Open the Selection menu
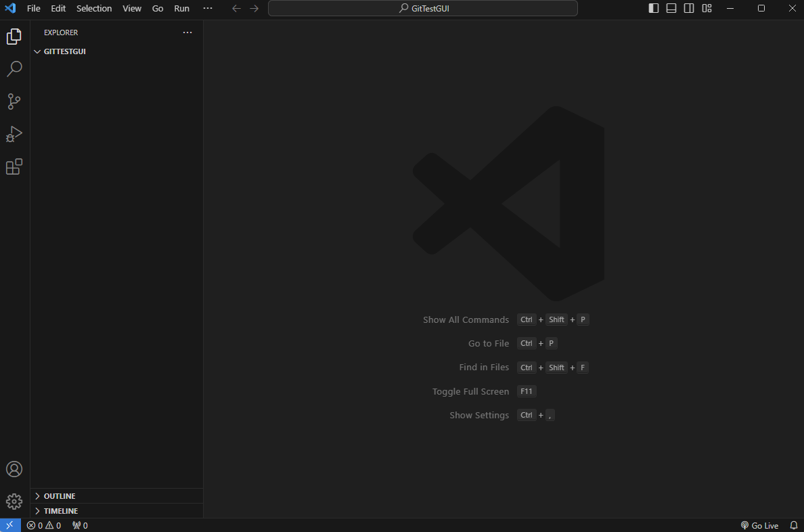This screenshot has width=804, height=532. click(94, 8)
